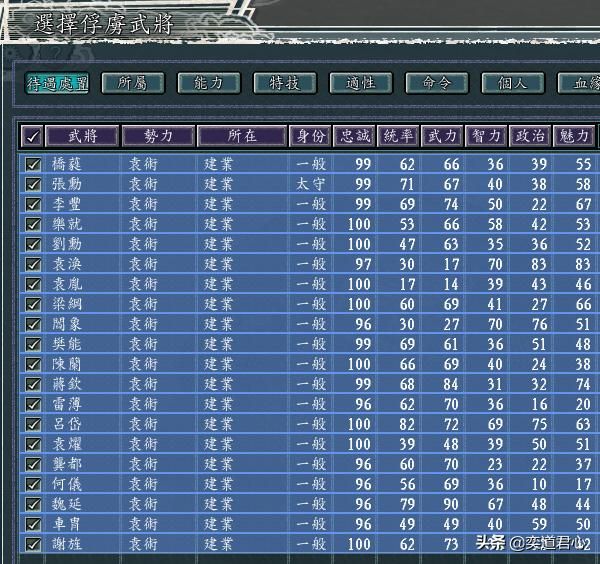Image resolution: width=600 pixels, height=564 pixels.
Task: Toggle the checkbox next to 謝旌
Action: pos(33,544)
